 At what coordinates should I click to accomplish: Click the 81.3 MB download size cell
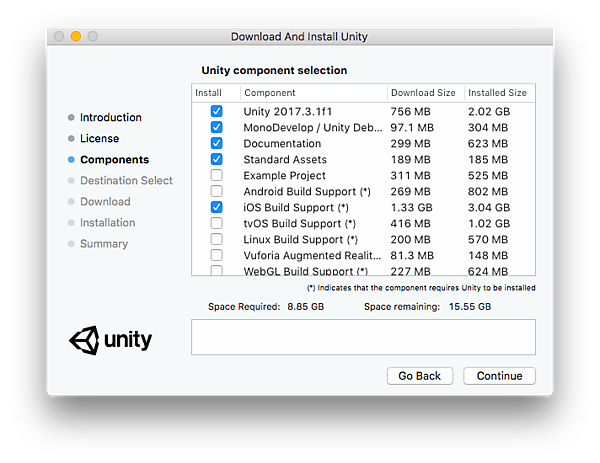pos(412,256)
